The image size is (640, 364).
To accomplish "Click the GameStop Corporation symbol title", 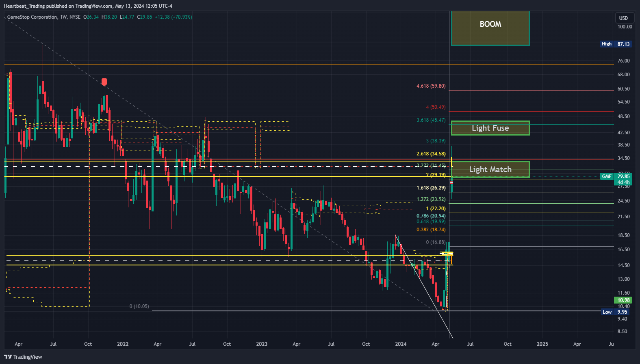I will 32,17.
